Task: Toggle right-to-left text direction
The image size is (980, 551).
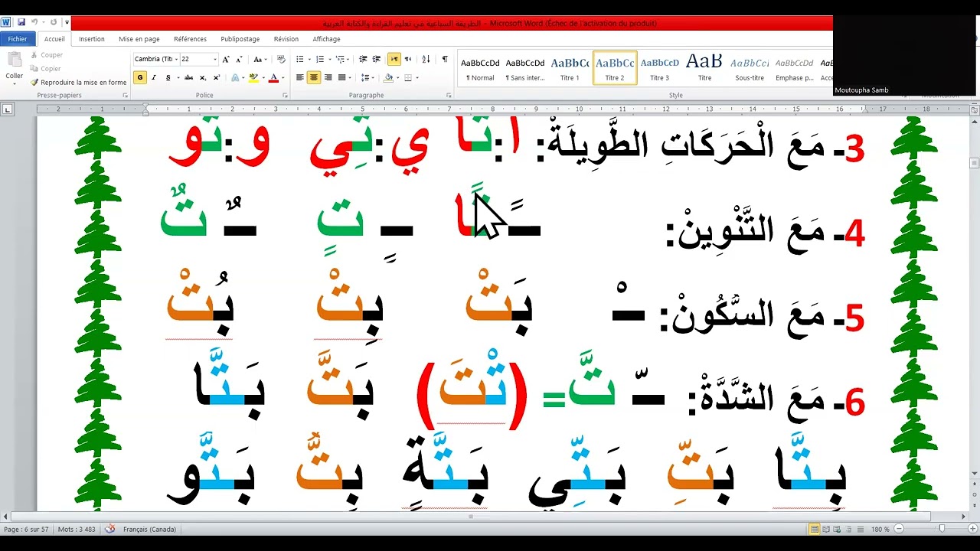Action: [x=408, y=59]
